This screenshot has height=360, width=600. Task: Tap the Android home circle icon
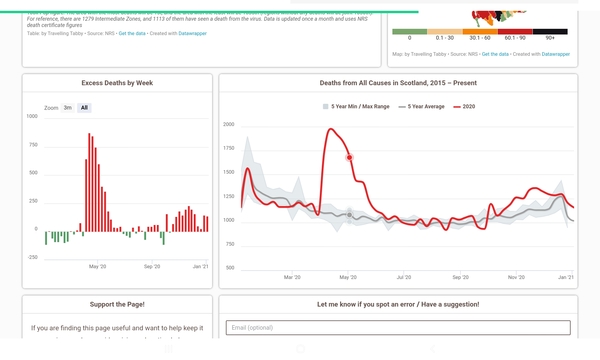coord(300,349)
